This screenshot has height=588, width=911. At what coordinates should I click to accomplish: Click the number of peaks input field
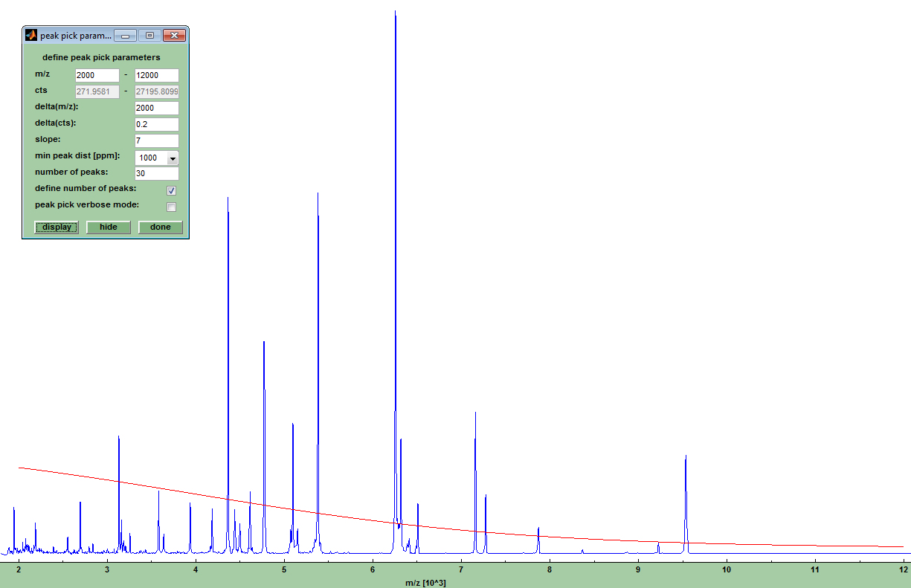[x=156, y=173]
